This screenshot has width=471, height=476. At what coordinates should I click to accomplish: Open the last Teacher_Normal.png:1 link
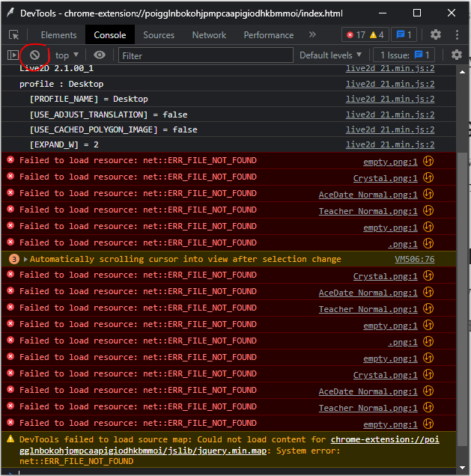[368, 408]
